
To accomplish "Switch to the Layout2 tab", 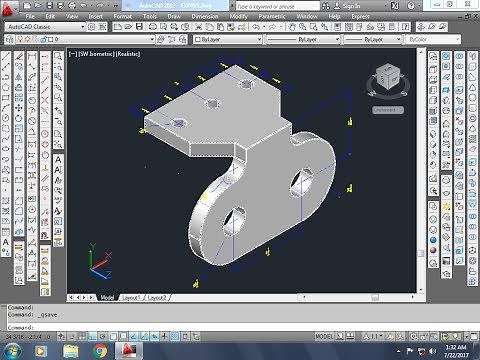I will 156,297.
